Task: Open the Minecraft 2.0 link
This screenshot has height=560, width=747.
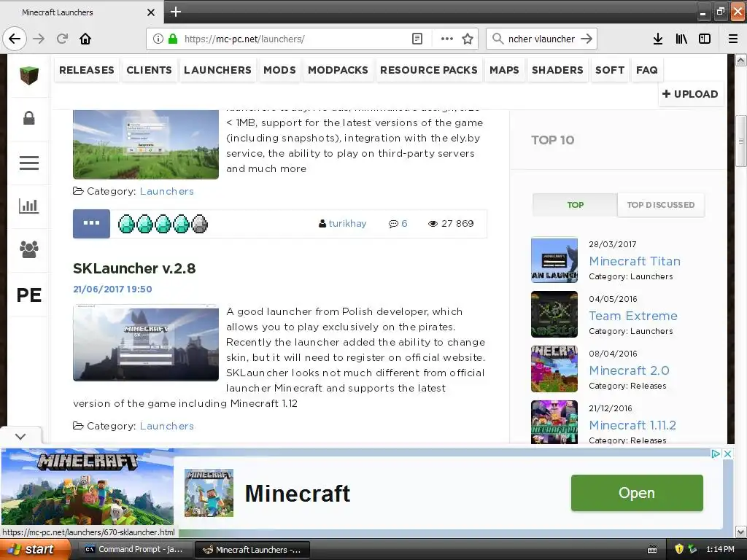Action: pyautogui.click(x=630, y=370)
